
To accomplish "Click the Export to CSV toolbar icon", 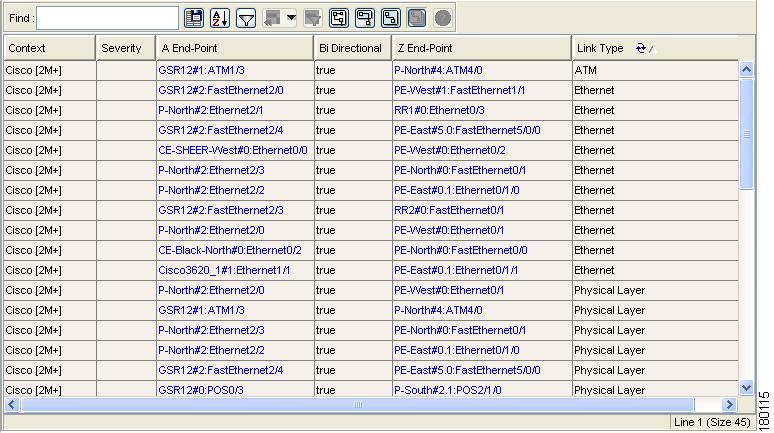I will [194, 18].
